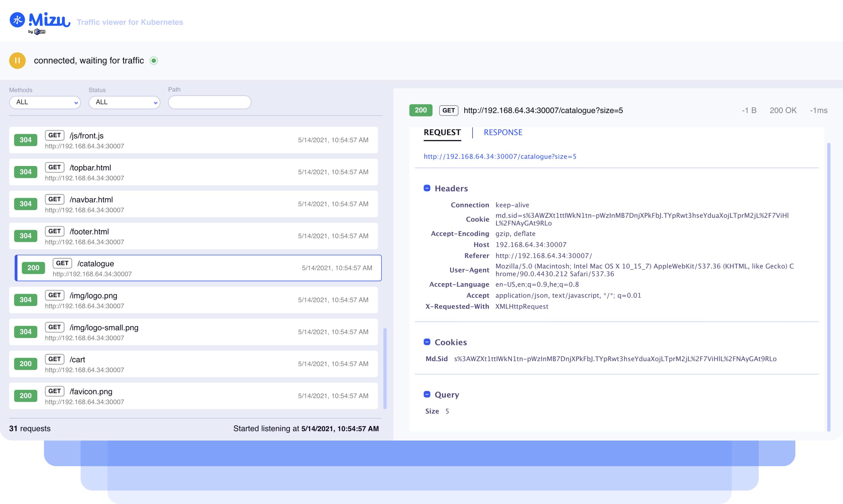Pause traffic with the yellow pause button
Image resolution: width=843 pixels, height=504 pixels.
click(17, 61)
